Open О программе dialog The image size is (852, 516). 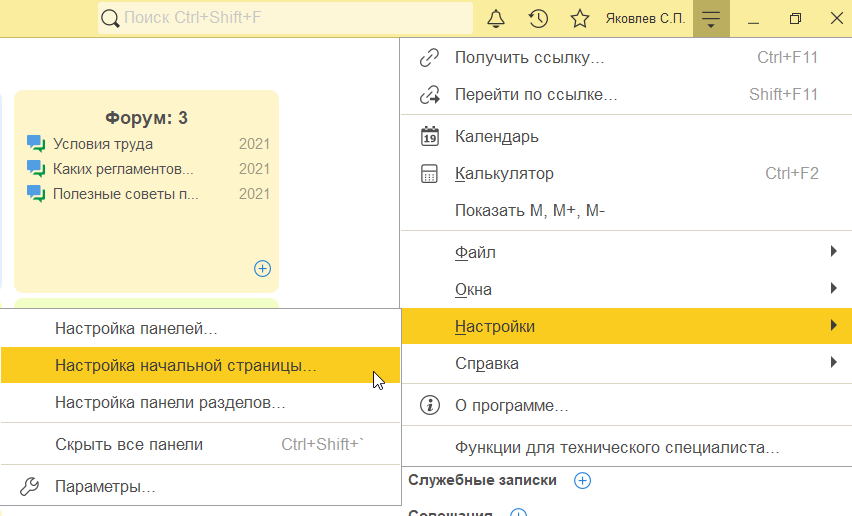coord(511,406)
